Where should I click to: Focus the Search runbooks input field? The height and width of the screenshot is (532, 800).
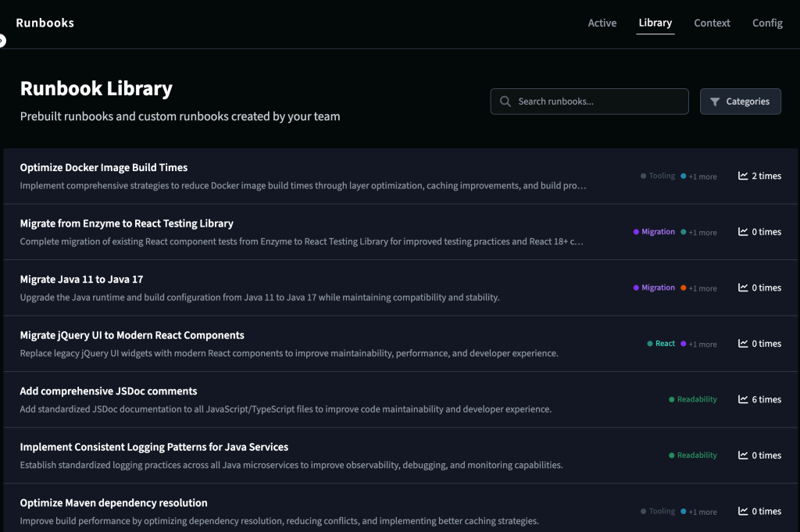coord(598,102)
